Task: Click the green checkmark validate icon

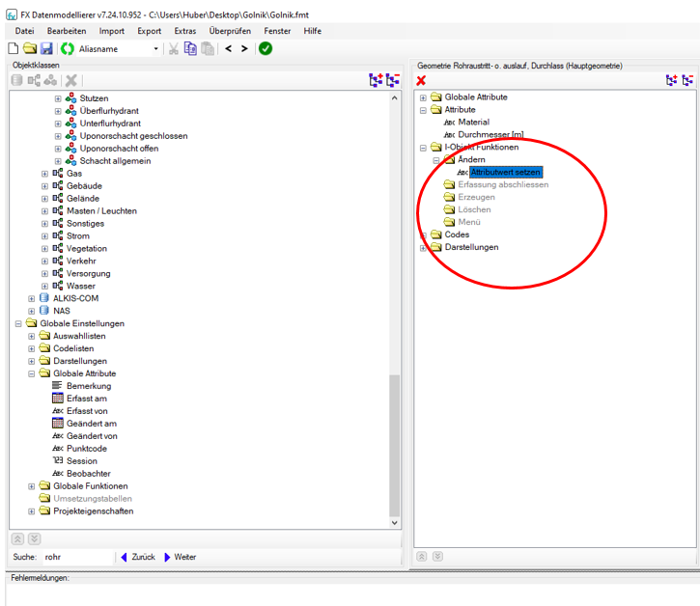Action: pyautogui.click(x=266, y=48)
